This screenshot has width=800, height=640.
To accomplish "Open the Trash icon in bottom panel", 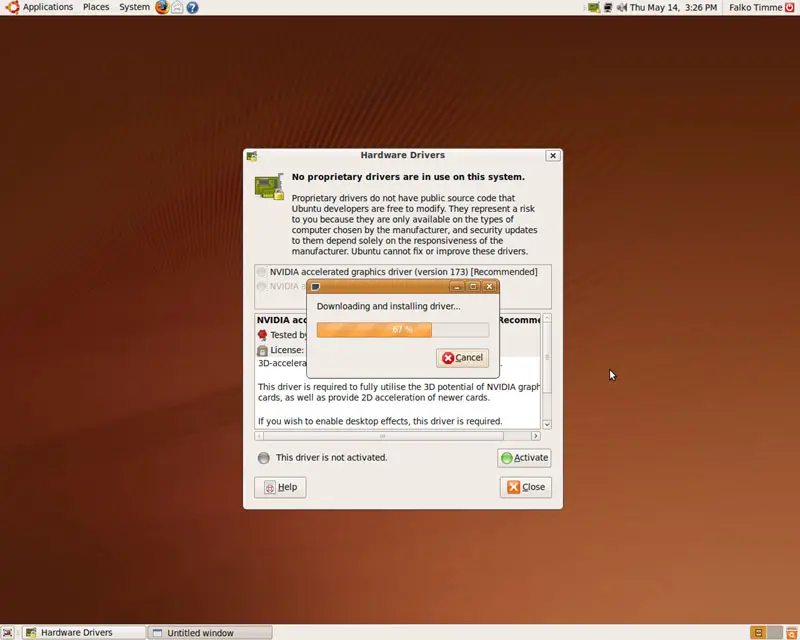I will tap(792, 633).
